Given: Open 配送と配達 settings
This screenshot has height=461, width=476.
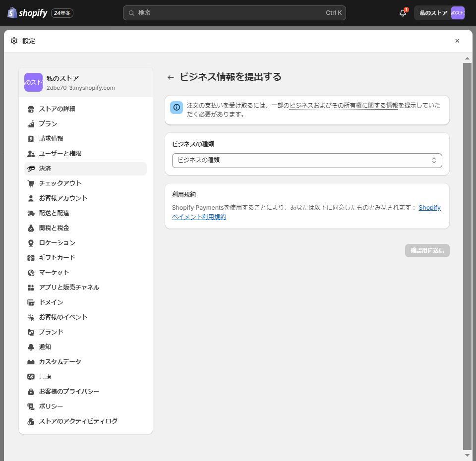Looking at the screenshot, I should (x=85, y=213).
